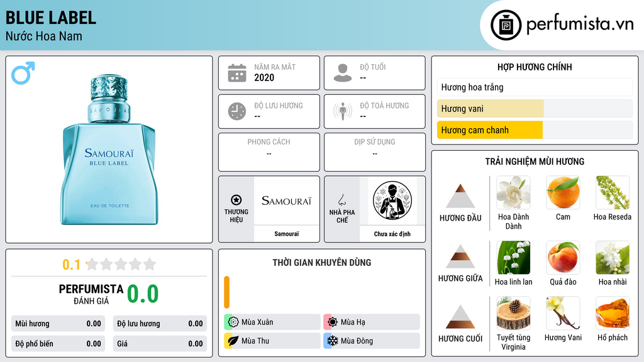644x362 pixels.
Task: Click the five-star rating row
Action: (121, 264)
